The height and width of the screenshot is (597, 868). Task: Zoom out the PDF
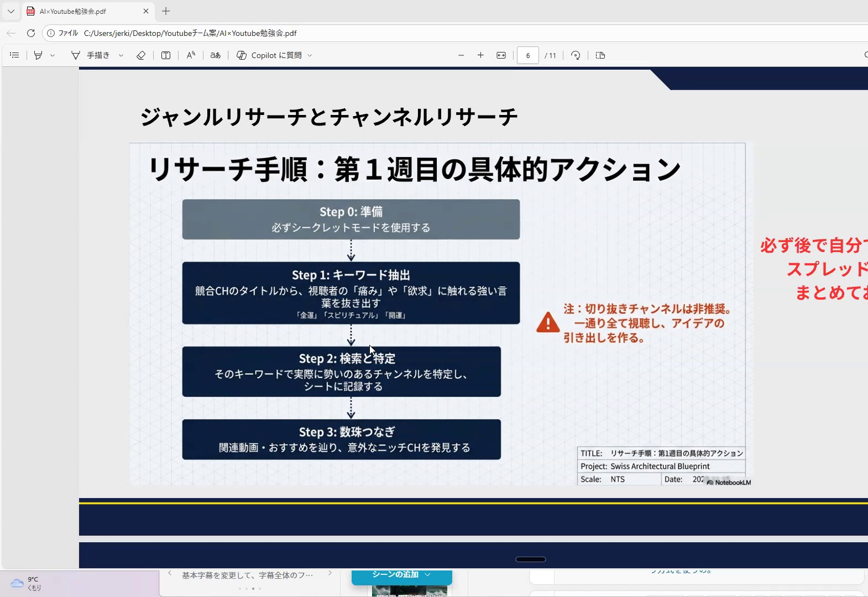point(461,55)
